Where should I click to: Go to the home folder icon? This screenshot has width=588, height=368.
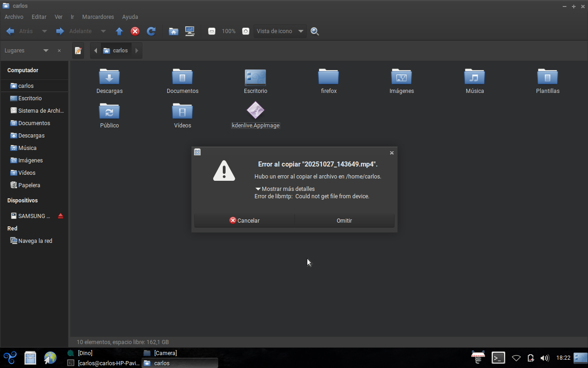point(173,31)
